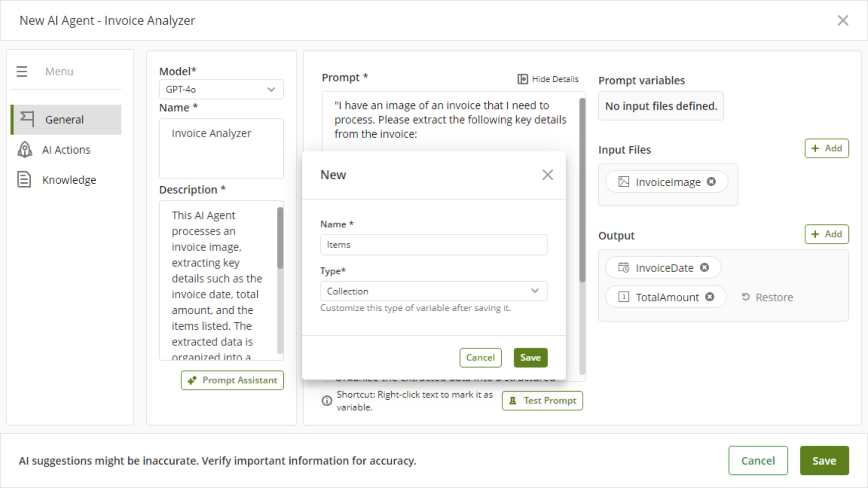868x488 pixels.
Task: Remove the InvoiceDate output variable
Action: pos(704,268)
